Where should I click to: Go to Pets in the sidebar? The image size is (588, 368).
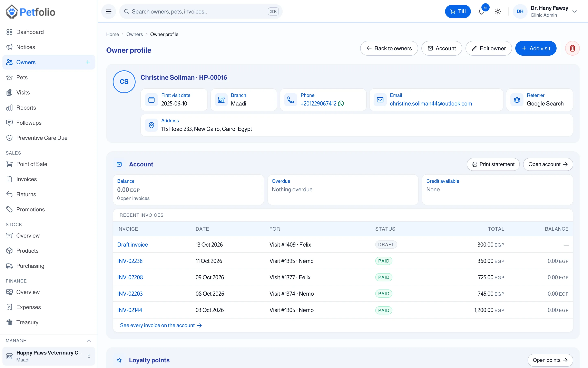pyautogui.click(x=49, y=77)
